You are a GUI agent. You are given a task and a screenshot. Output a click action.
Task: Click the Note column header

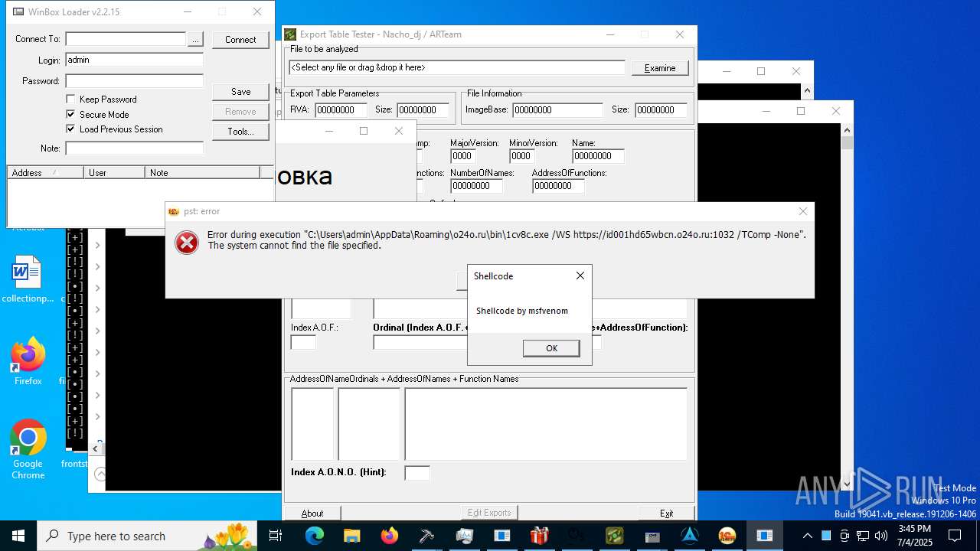[x=202, y=173]
